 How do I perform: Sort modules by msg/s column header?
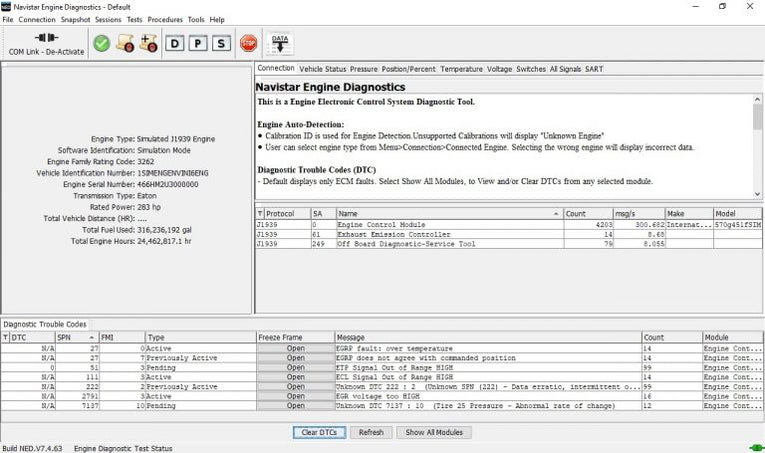(x=639, y=214)
